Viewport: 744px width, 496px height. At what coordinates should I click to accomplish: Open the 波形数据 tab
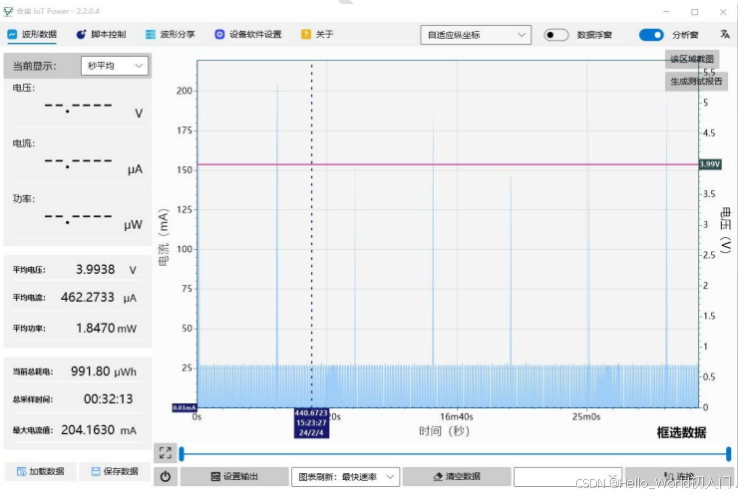(x=32, y=34)
